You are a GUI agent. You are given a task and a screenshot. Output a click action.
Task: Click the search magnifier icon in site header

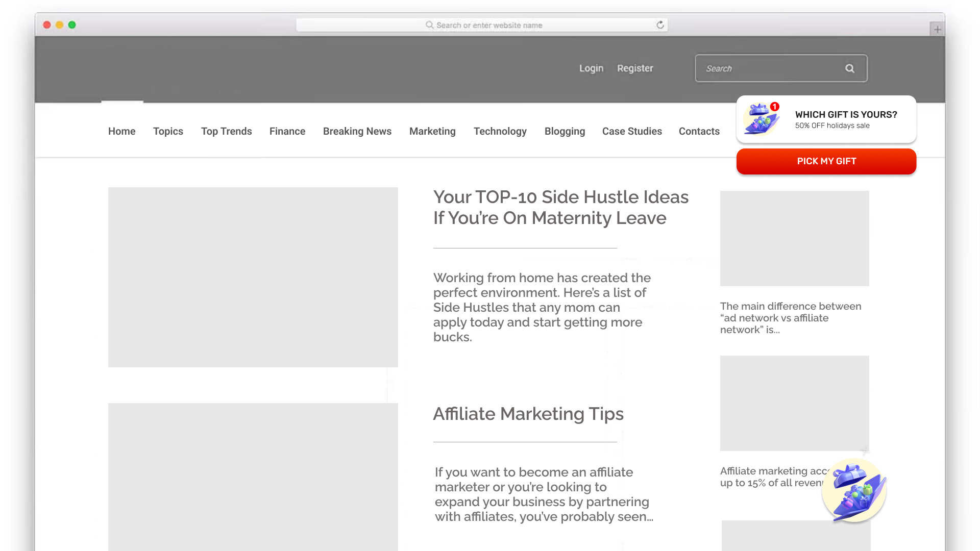point(849,68)
